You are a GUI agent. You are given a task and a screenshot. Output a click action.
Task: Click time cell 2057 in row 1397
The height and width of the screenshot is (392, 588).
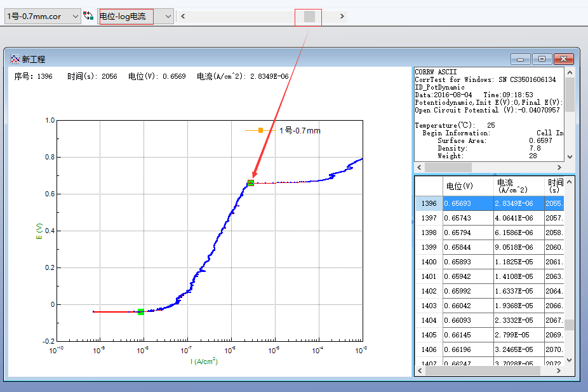(554, 218)
